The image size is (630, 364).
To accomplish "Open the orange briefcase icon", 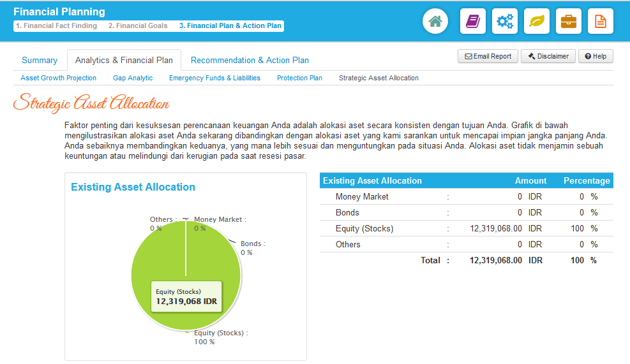I will [x=569, y=22].
